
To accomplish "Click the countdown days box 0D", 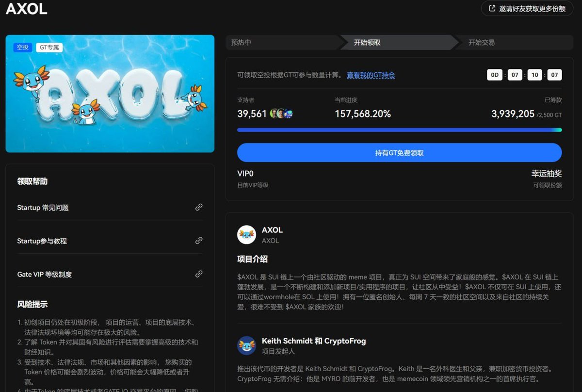I will coord(495,75).
